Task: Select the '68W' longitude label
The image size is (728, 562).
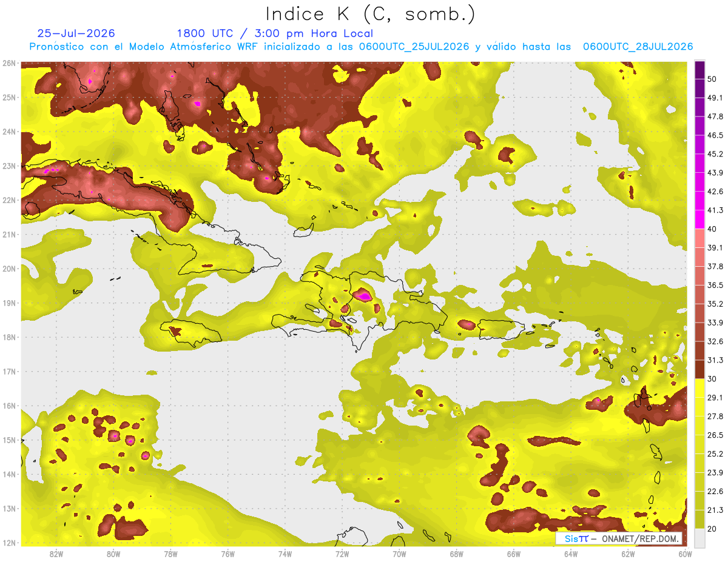Action: (456, 554)
